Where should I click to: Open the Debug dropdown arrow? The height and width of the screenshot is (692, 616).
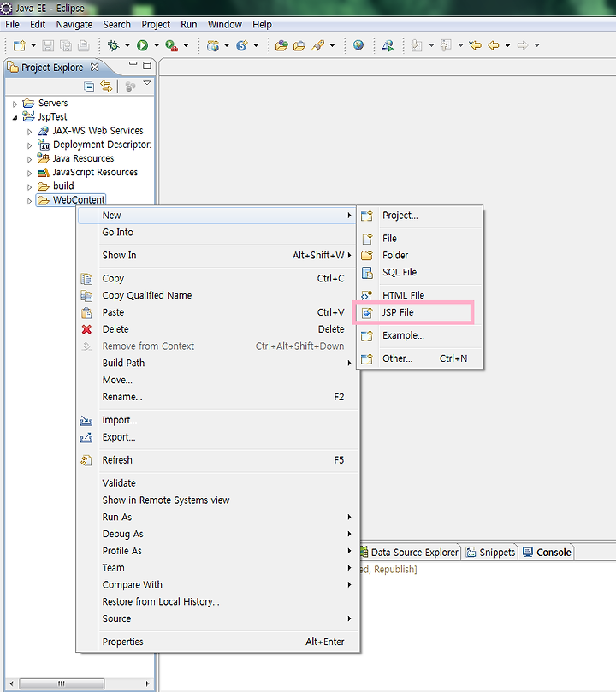[127, 45]
